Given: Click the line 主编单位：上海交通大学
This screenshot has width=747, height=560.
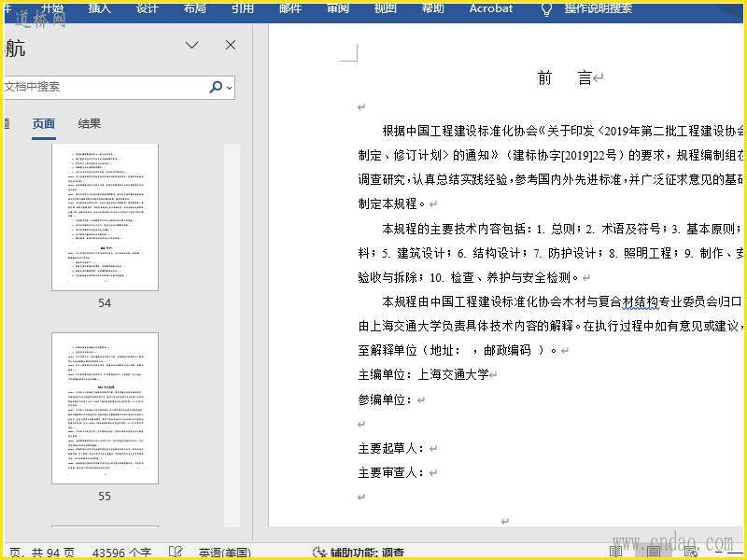Looking at the screenshot, I should pyautogui.click(x=424, y=375).
